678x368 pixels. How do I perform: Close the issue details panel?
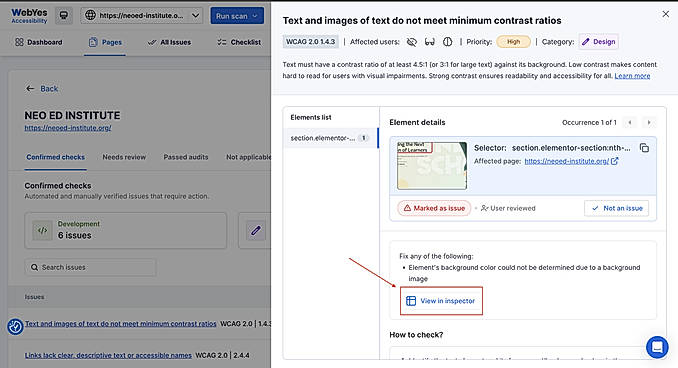click(665, 14)
